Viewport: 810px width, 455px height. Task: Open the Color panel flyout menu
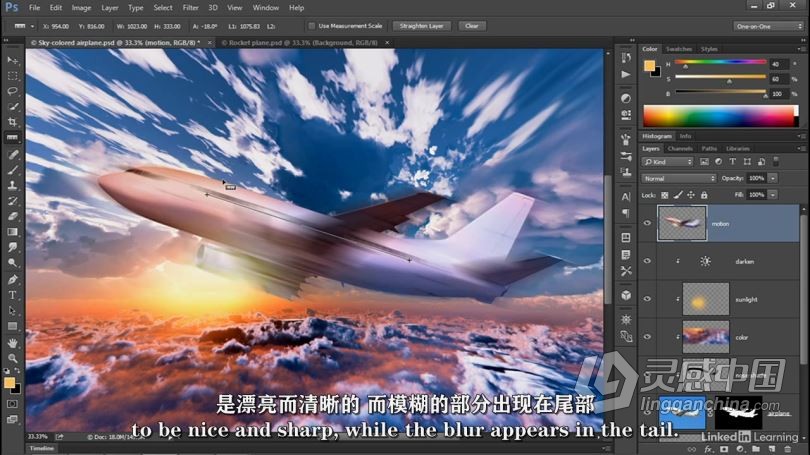tap(801, 49)
